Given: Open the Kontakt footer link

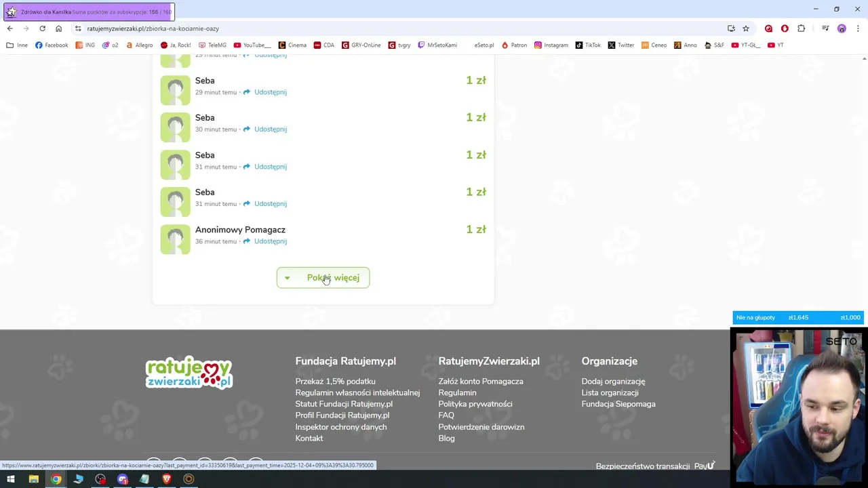Looking at the screenshot, I should coord(309,439).
